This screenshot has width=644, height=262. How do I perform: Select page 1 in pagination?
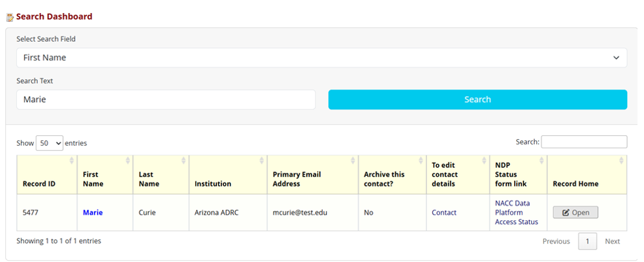588,242
